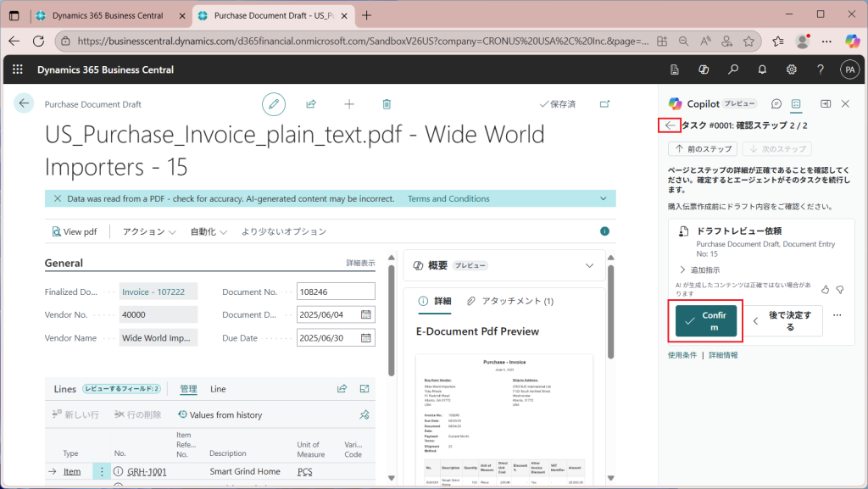
Task: Click the 詳細情報 link in Copilot
Action: 723,355
